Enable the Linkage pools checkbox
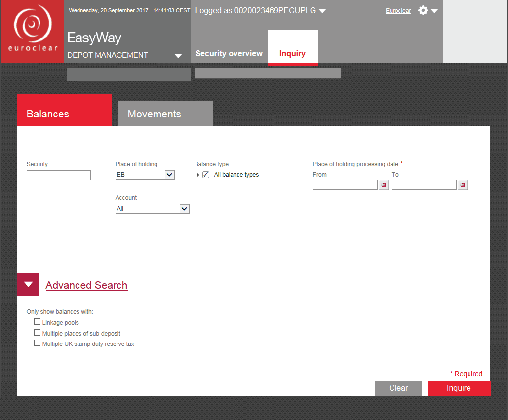508x420 pixels. [37, 322]
